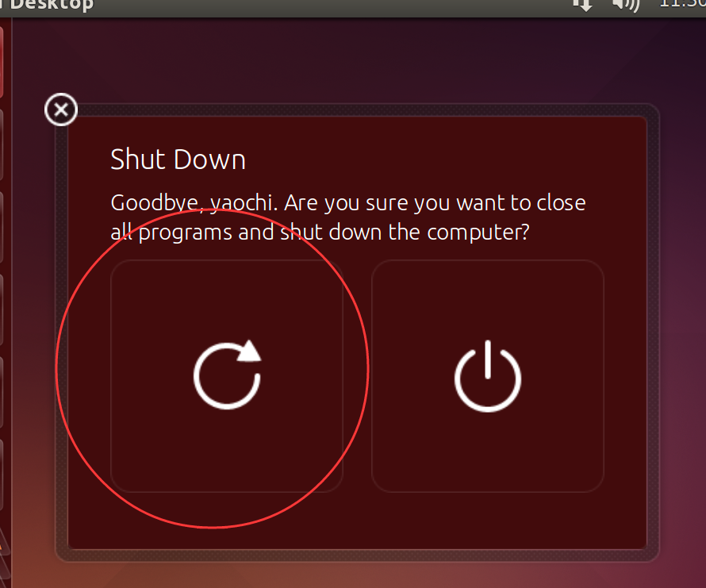Open the clock in the top panel
The image size is (706, 588).
tap(682, 5)
